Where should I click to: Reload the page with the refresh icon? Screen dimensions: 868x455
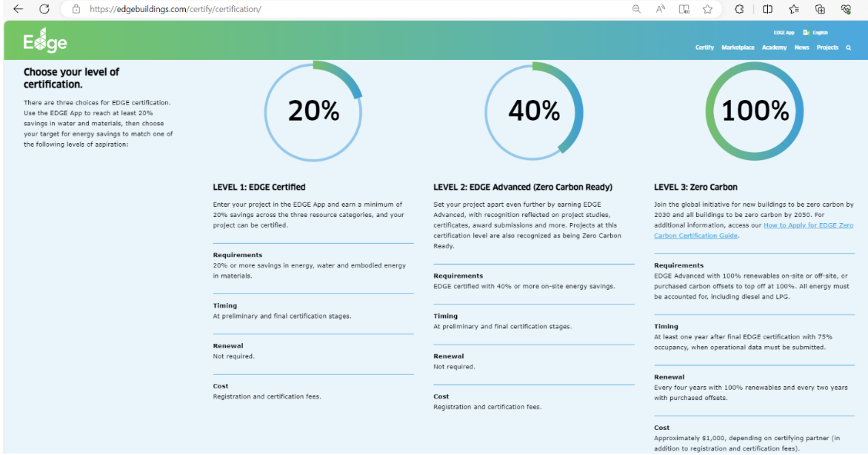[x=44, y=9]
